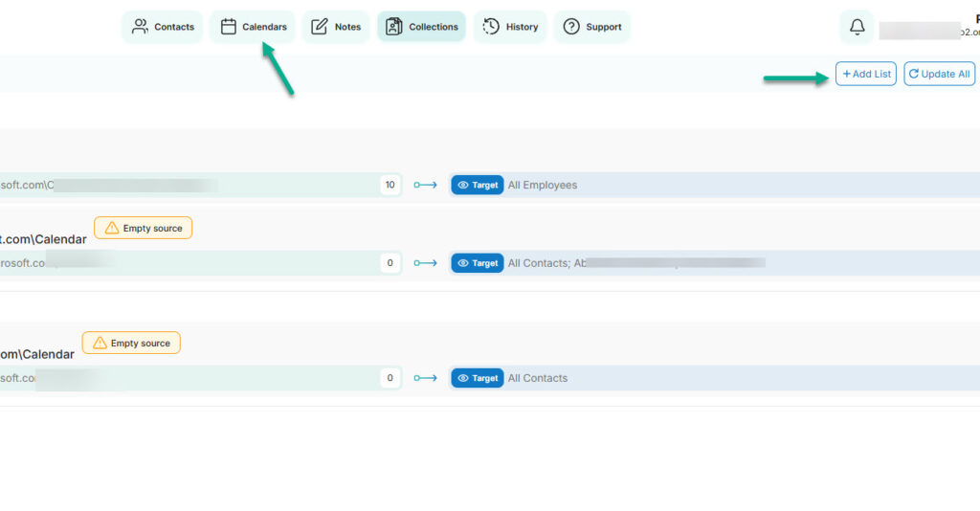Click the 0 count badge before All Contacts; Ab
Viewport: 980px width, 511px height.
390,263
